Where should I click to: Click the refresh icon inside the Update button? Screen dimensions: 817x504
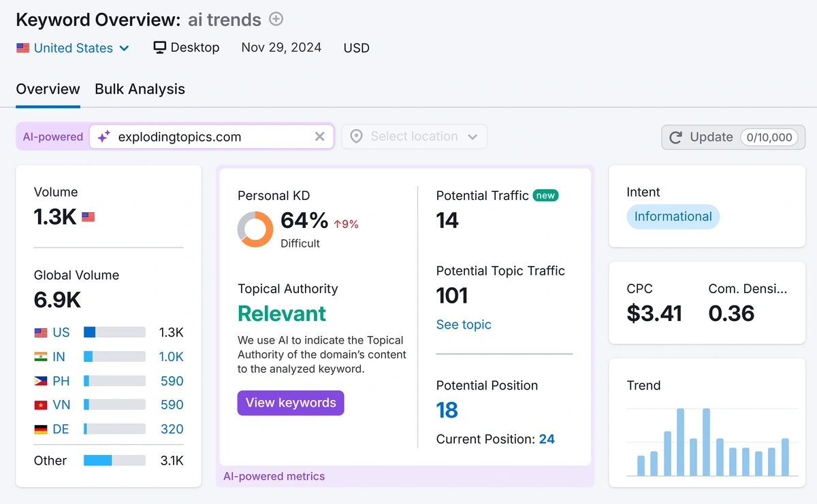coord(676,137)
